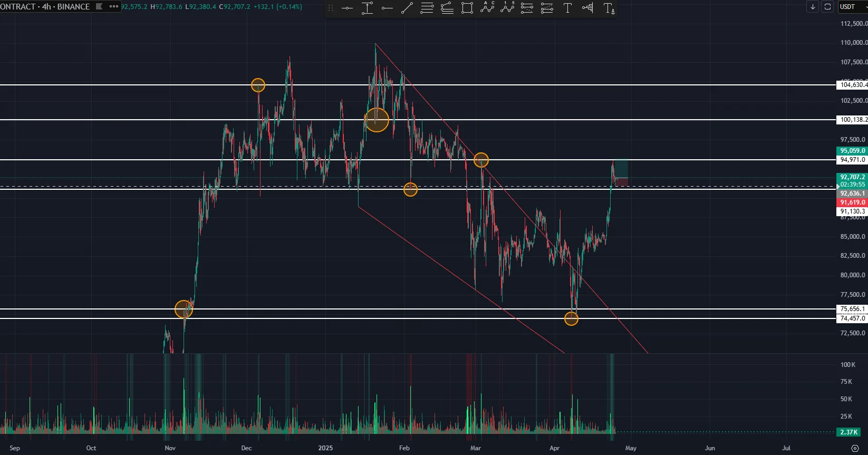Click the Jun label on the time axis
The height and width of the screenshot is (455, 868).
tap(710, 448)
